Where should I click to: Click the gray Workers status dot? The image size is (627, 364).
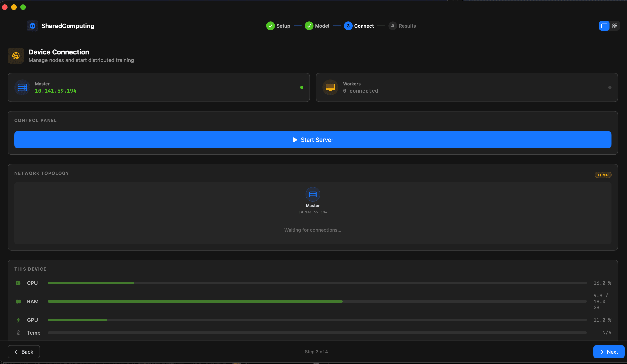610,87
